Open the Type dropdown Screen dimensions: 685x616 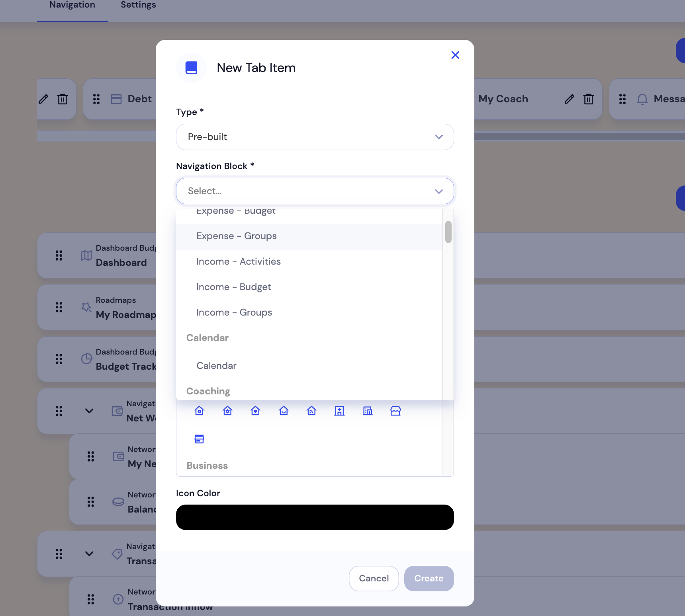pos(315,137)
